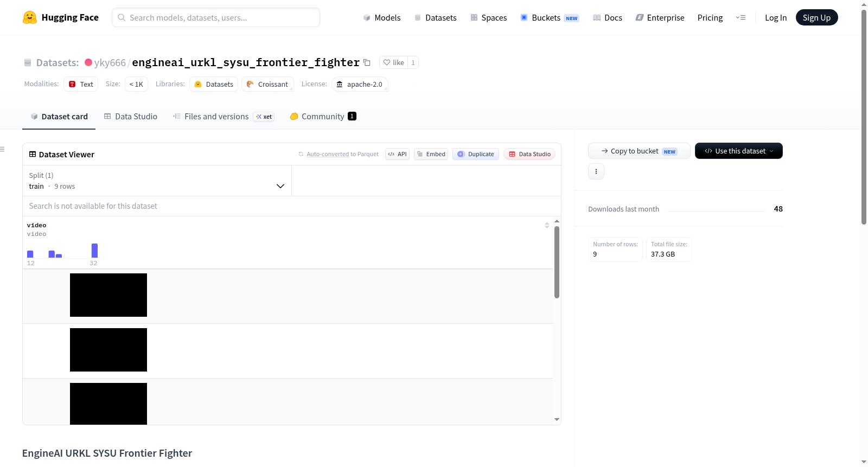Click the Embed button
The image size is (868, 467).
pos(431,154)
